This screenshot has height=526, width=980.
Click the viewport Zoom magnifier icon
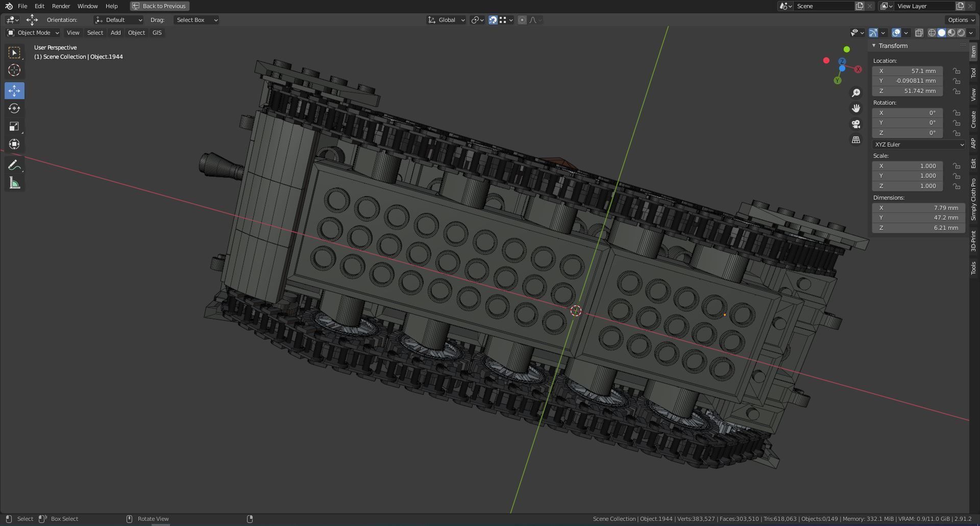[856, 92]
